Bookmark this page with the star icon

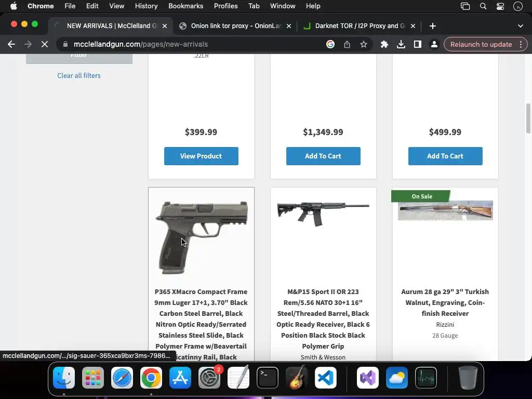[x=363, y=45]
